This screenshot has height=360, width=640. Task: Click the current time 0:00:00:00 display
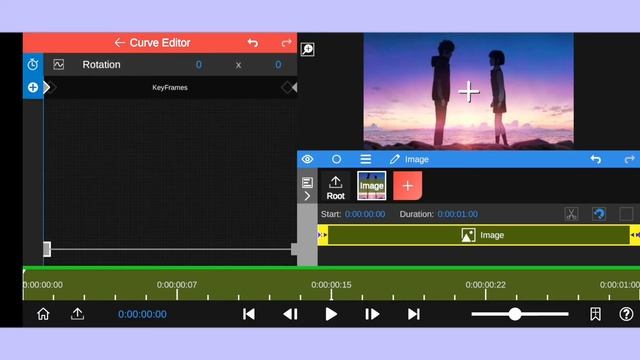[142, 314]
